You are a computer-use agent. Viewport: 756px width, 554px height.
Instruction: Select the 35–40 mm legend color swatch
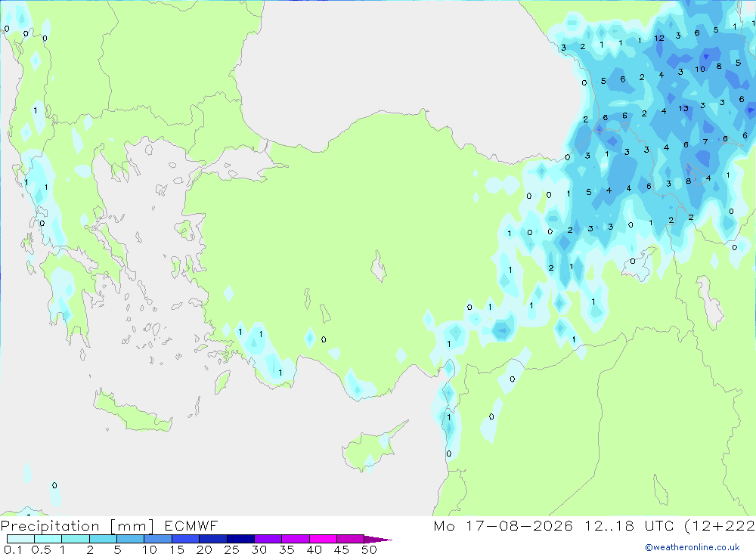coord(296,539)
